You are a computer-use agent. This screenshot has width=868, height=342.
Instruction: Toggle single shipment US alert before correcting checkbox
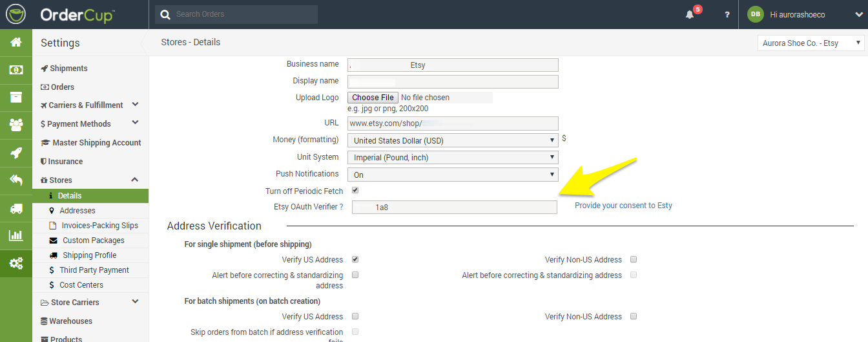pos(355,275)
